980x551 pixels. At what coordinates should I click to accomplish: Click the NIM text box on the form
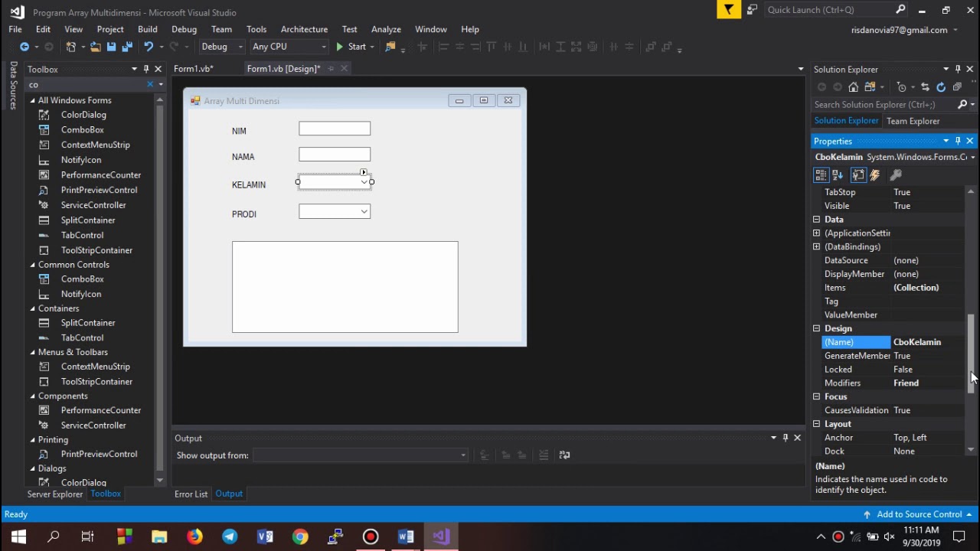coord(335,129)
